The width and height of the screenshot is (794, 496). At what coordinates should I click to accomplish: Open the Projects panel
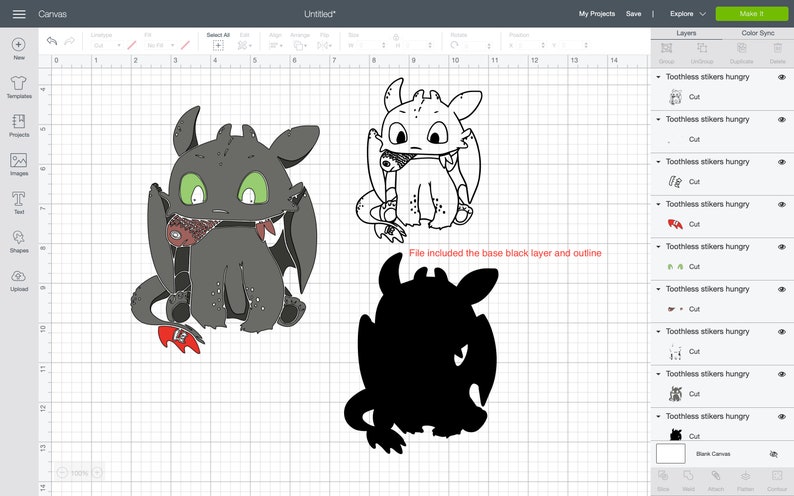pos(19,126)
